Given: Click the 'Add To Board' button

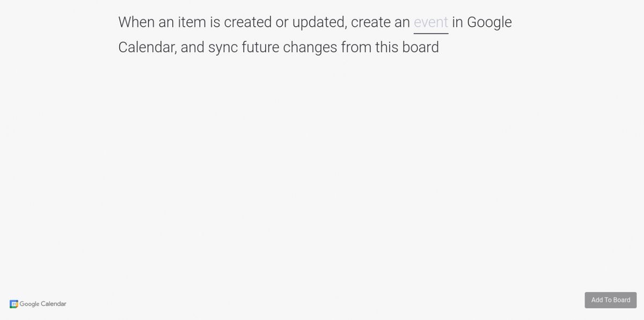Looking at the screenshot, I should [611, 300].
